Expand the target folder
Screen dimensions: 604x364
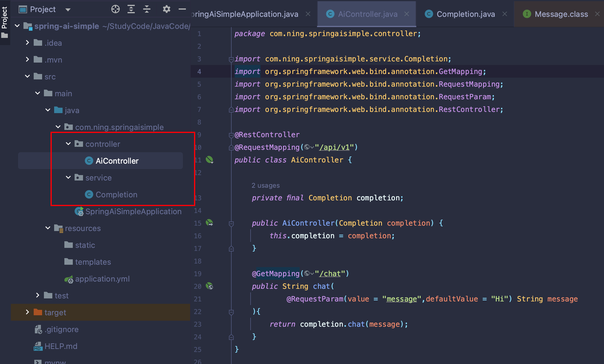pos(27,312)
